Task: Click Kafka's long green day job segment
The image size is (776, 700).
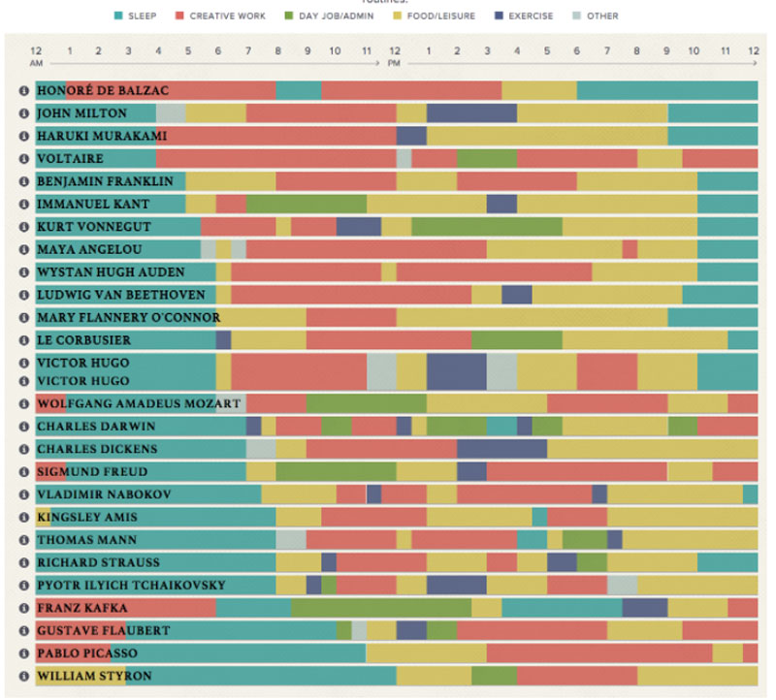Action: 381,609
